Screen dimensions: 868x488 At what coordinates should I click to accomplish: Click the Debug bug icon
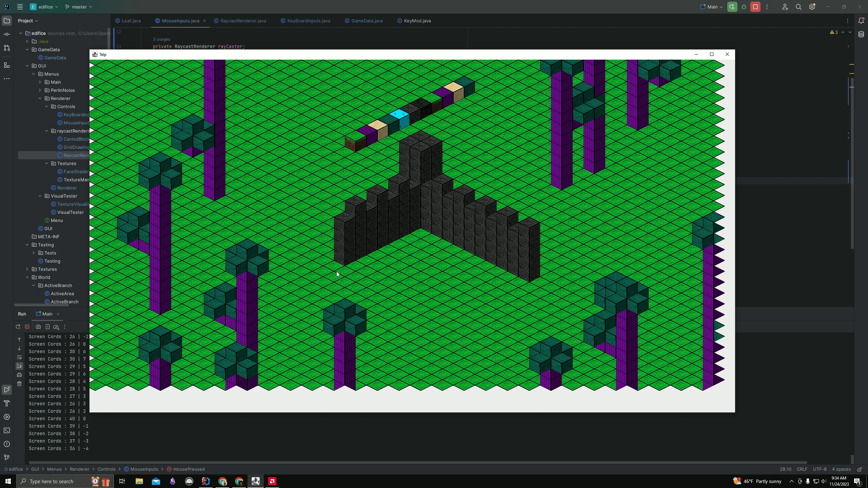(x=744, y=7)
